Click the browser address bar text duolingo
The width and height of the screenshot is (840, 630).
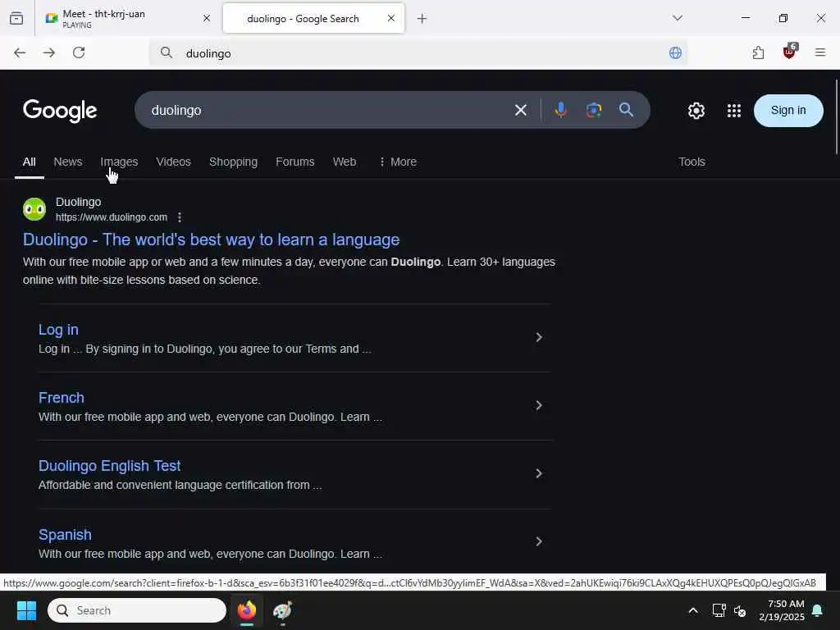tap(208, 53)
